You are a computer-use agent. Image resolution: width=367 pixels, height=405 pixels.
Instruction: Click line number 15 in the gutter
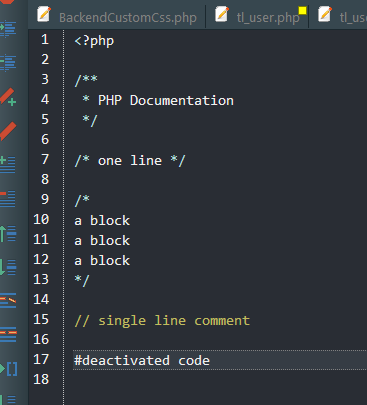tap(41, 319)
